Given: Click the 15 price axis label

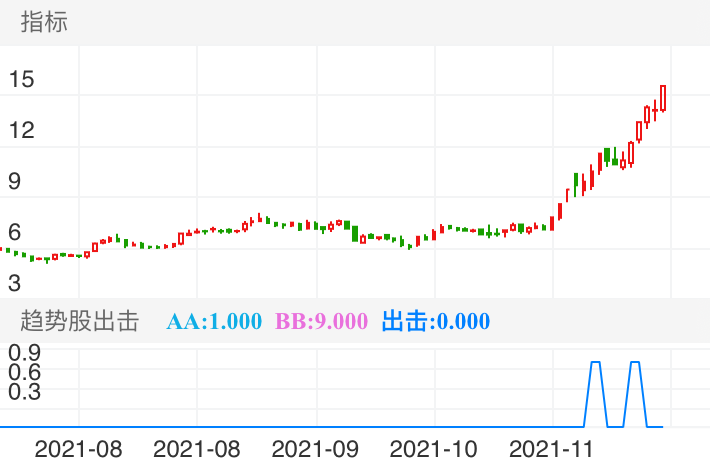Looking at the screenshot, I should tap(21, 79).
